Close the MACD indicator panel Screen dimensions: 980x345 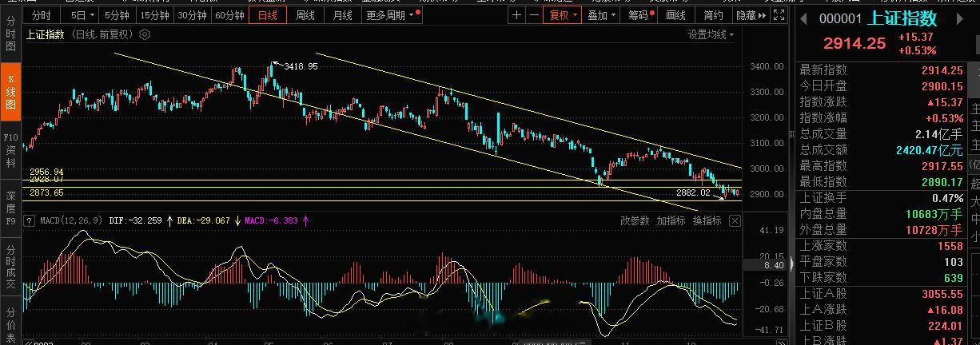click(735, 220)
